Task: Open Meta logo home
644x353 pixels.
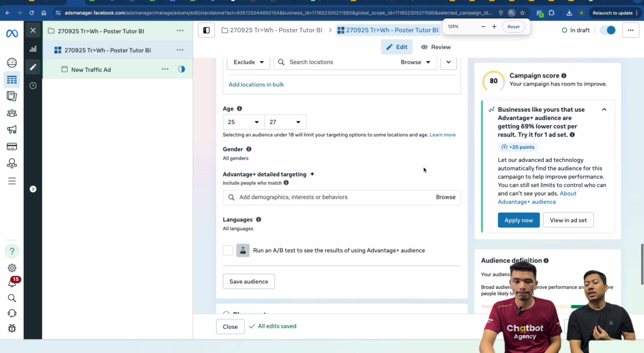Action: pyautogui.click(x=12, y=33)
